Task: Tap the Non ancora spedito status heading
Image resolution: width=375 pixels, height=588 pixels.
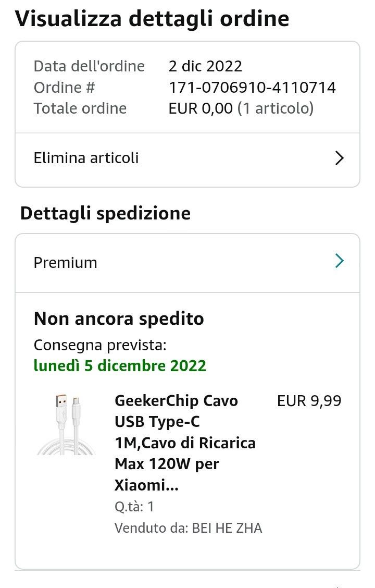Action: 119,318
